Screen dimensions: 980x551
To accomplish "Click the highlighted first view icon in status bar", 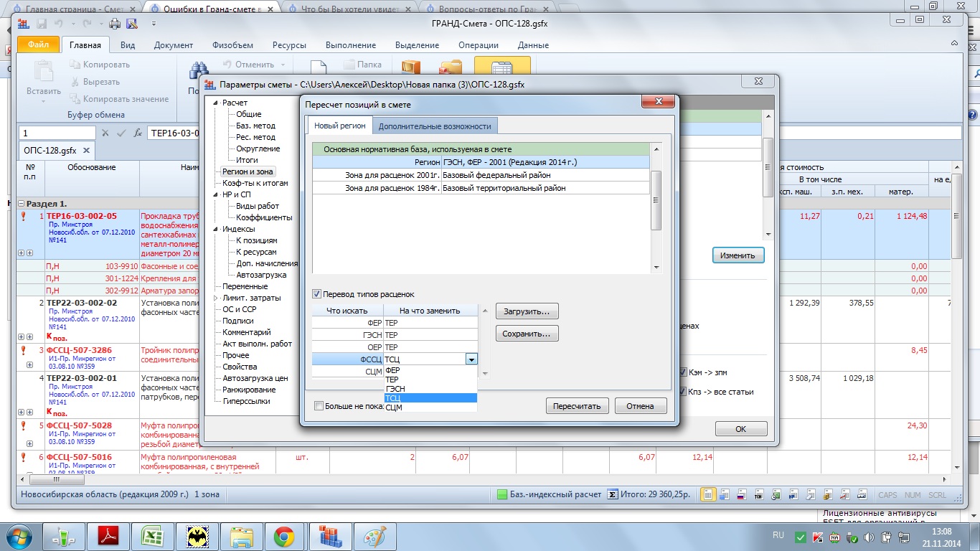I will click(x=708, y=494).
